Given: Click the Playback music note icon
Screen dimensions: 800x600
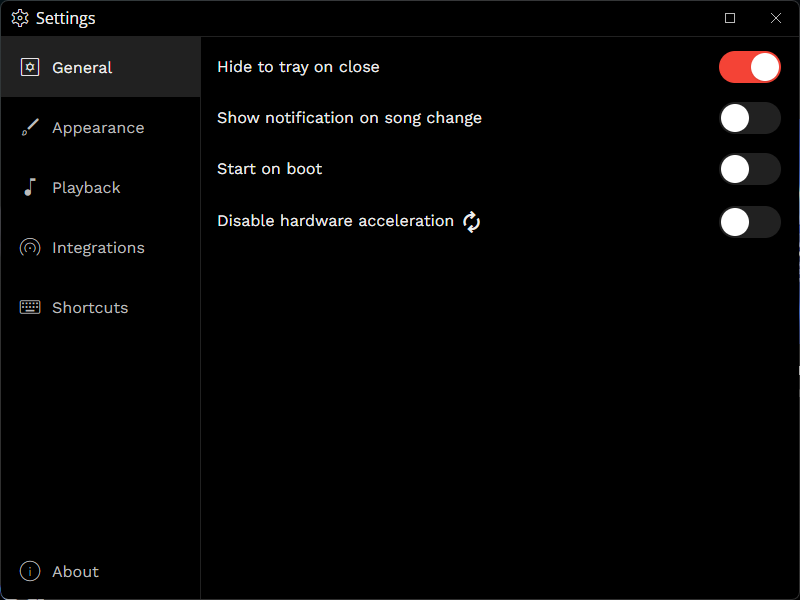Looking at the screenshot, I should click(x=30, y=188).
